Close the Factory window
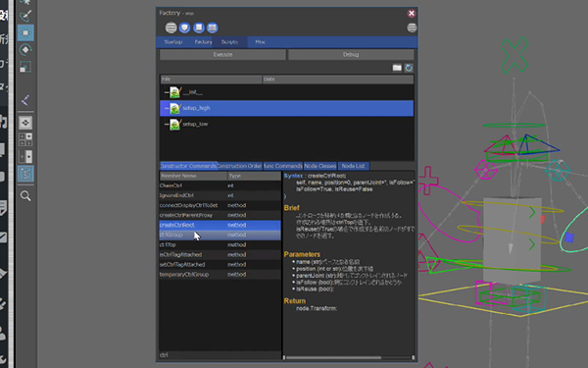The height and width of the screenshot is (368, 588). pyautogui.click(x=412, y=14)
